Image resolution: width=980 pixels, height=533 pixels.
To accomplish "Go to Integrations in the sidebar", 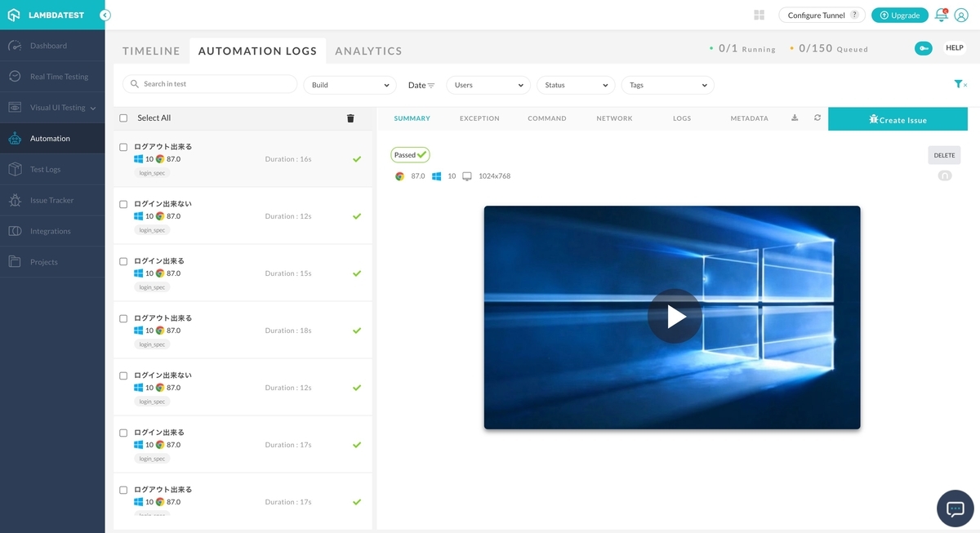I will coord(52,232).
